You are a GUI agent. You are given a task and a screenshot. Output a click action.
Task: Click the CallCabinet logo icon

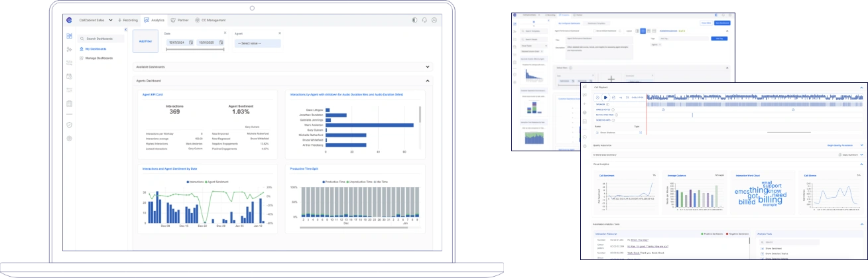point(69,21)
